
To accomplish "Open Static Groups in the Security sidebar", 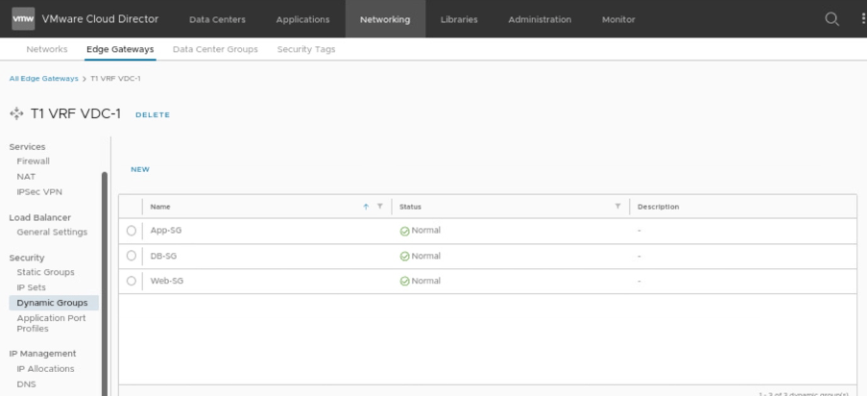I will click(45, 272).
